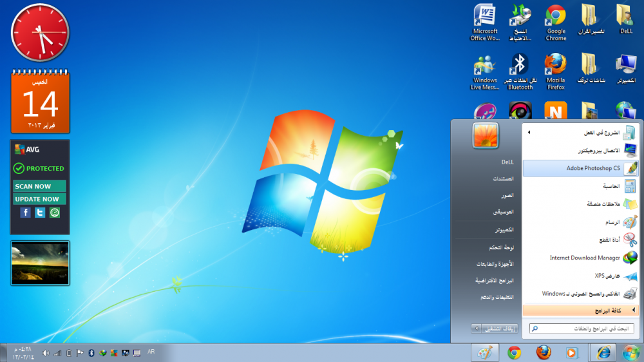This screenshot has width=644, height=362.
Task: Click the Paint icon in the taskbar
Action: [484, 352]
